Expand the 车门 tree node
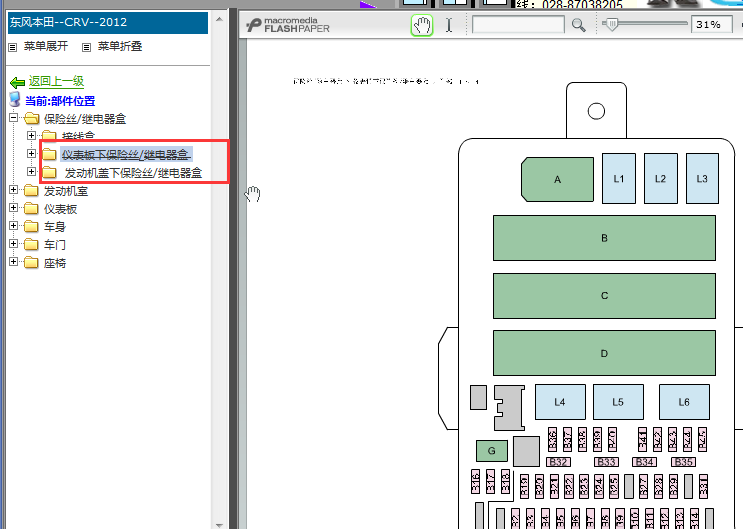This screenshot has width=743, height=529. [13, 244]
